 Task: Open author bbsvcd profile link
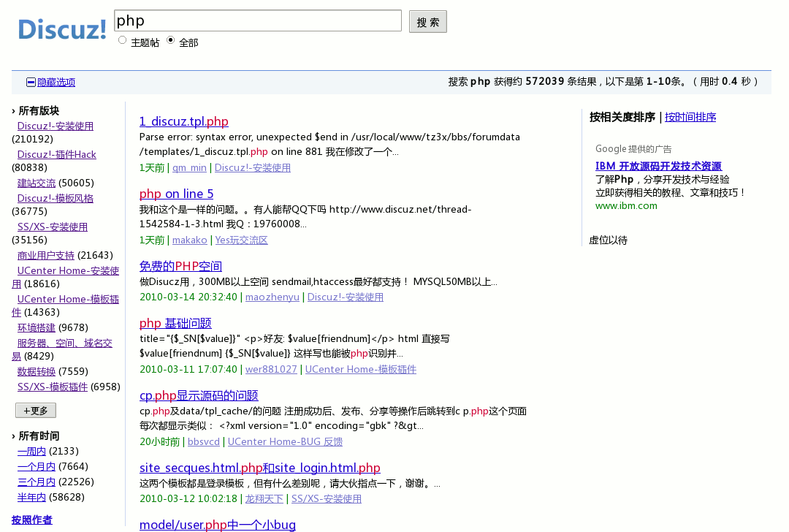coord(204,442)
